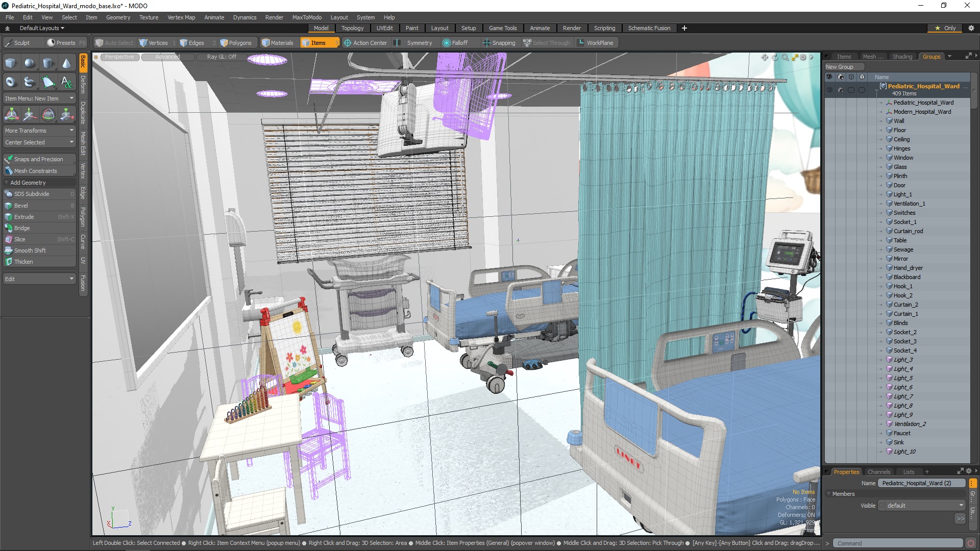The width and height of the screenshot is (980, 551).
Task: Select the Cylinder primitive tool
Action: coord(48,63)
